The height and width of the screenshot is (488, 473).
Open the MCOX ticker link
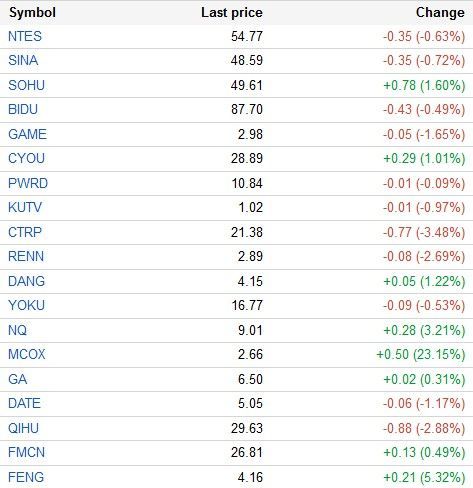point(27,354)
